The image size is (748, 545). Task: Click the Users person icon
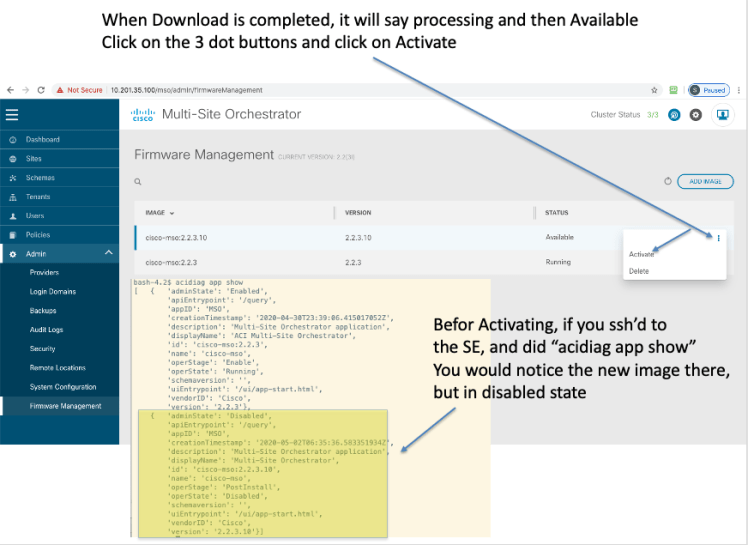click(13, 216)
